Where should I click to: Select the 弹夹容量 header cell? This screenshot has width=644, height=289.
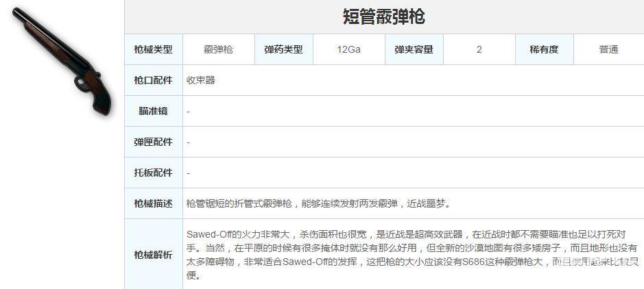pyautogui.click(x=414, y=49)
